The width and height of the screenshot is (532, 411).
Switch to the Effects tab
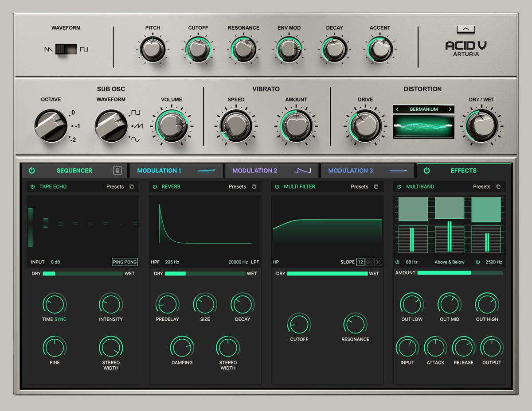point(464,171)
